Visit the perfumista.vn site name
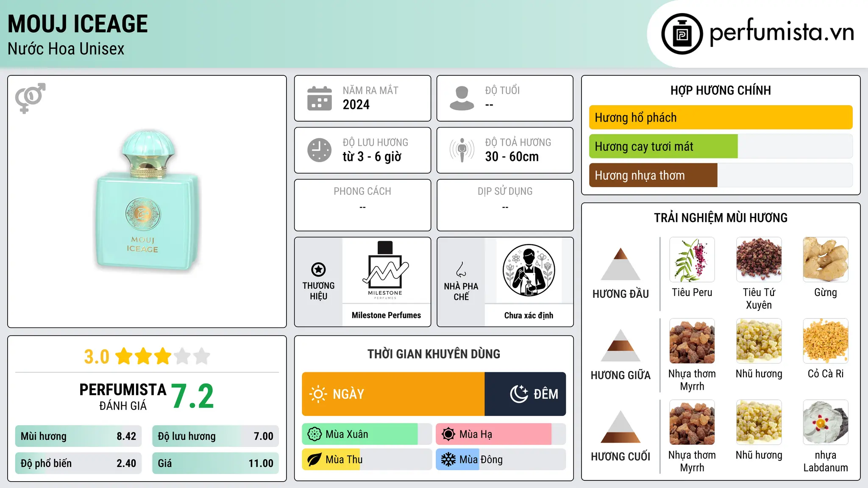The image size is (868, 488). [x=782, y=32]
